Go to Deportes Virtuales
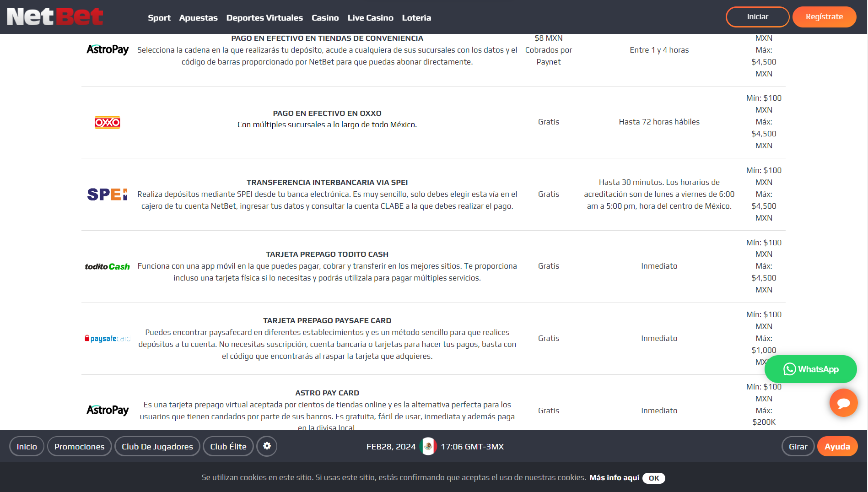Viewport: 868px width, 492px height. pyautogui.click(x=264, y=17)
